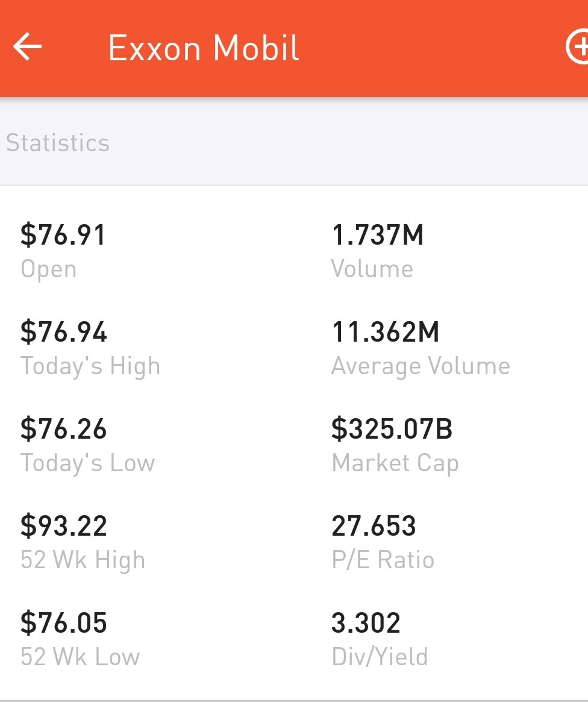This screenshot has height=702, width=588.
Task: Tap the back arrow icon
Action: tap(27, 46)
